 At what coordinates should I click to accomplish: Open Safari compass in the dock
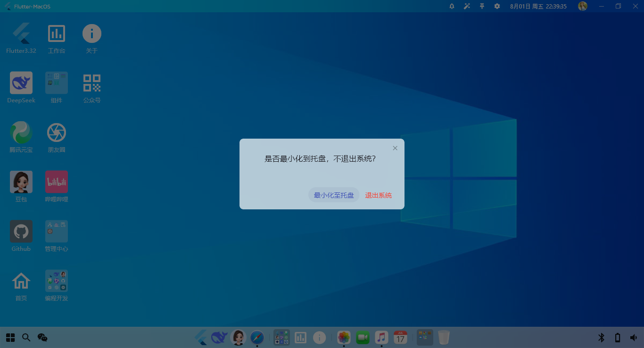(257, 337)
